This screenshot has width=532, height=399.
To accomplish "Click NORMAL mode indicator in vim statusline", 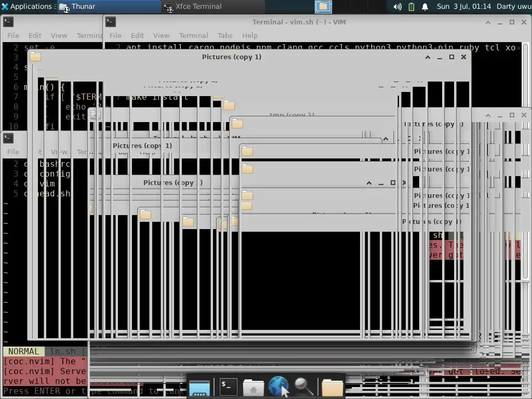I will 23,352.
